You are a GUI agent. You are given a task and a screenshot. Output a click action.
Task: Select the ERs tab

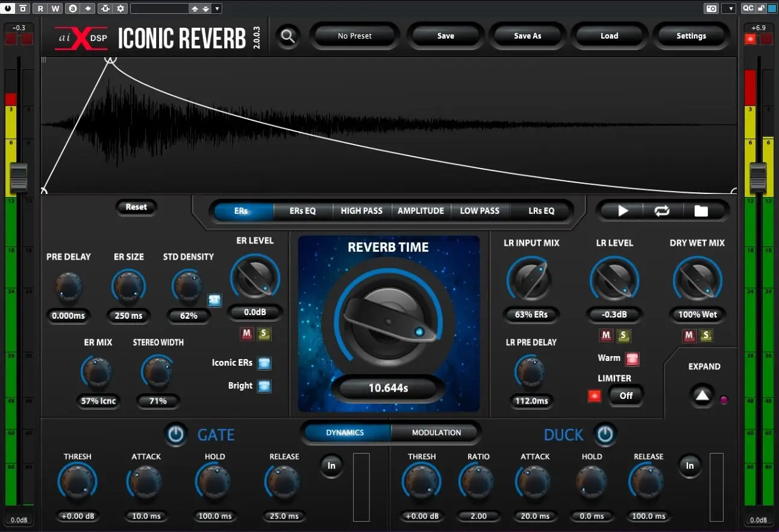pos(241,211)
